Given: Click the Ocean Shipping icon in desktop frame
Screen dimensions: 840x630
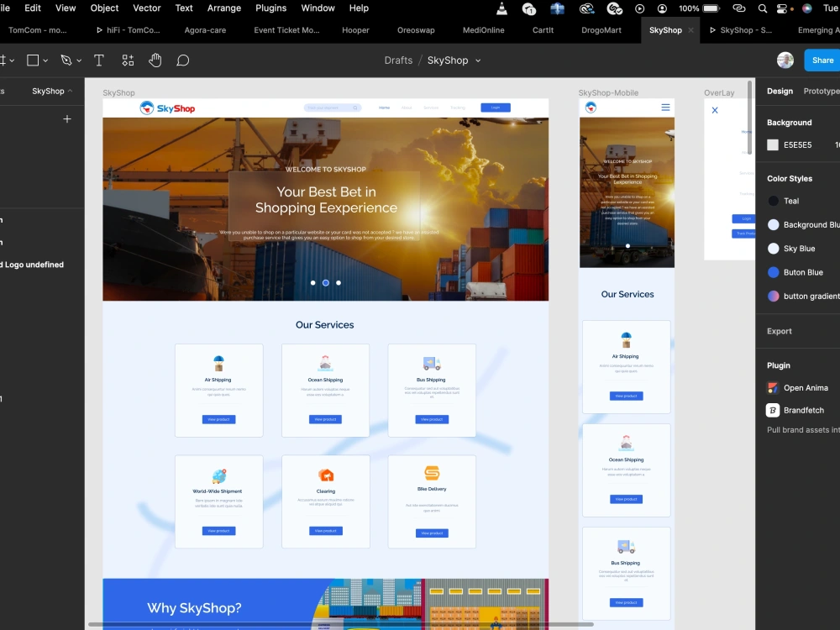Looking at the screenshot, I should [325, 363].
